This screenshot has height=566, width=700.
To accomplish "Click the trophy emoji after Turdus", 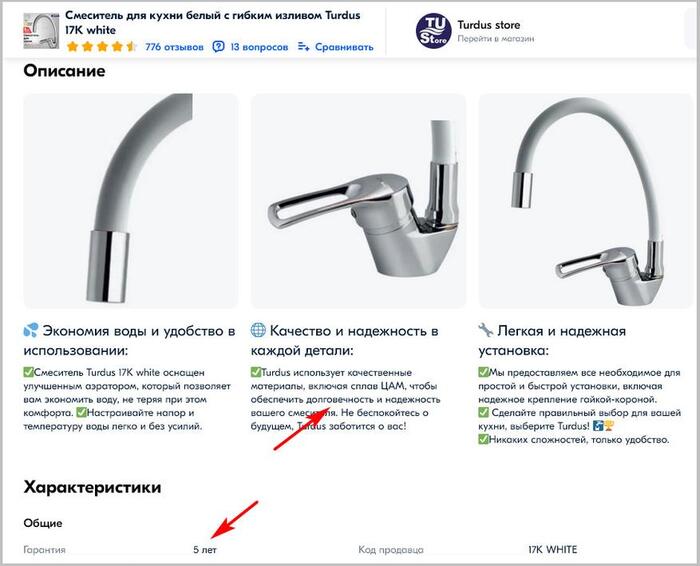I will pos(608,426).
